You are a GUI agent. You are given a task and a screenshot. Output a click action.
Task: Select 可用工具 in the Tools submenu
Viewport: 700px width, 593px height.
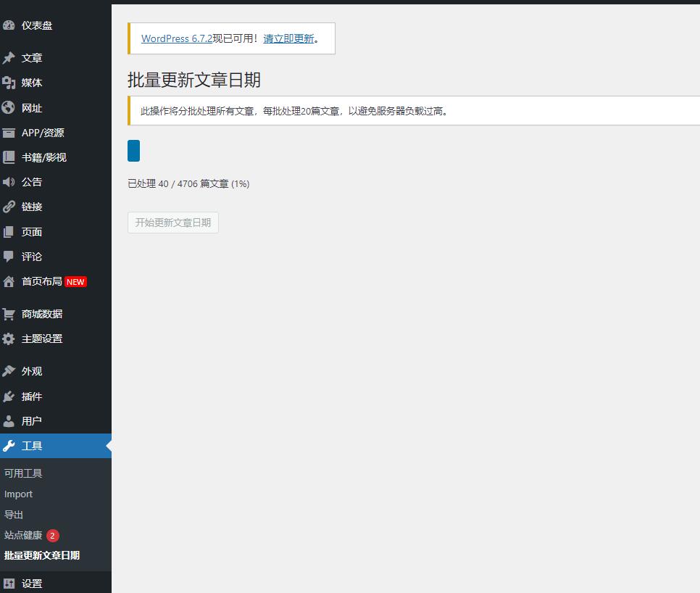coord(23,473)
